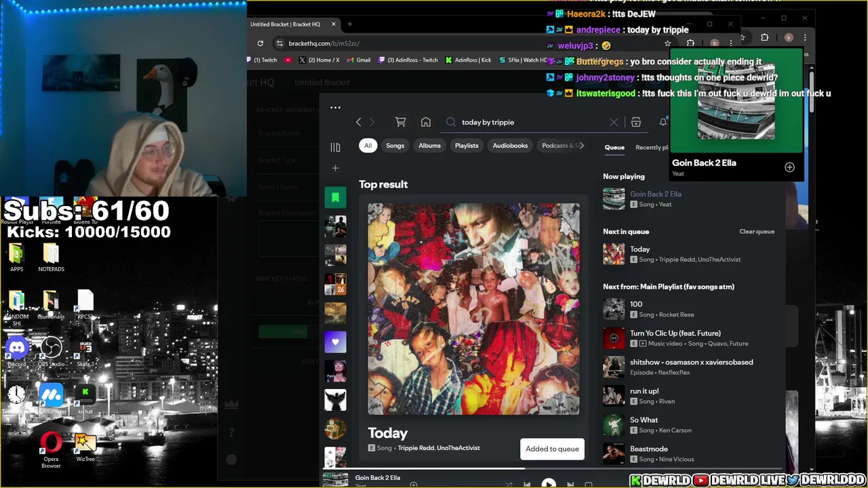Open the NOTEPADS folder on desktop

(51, 258)
